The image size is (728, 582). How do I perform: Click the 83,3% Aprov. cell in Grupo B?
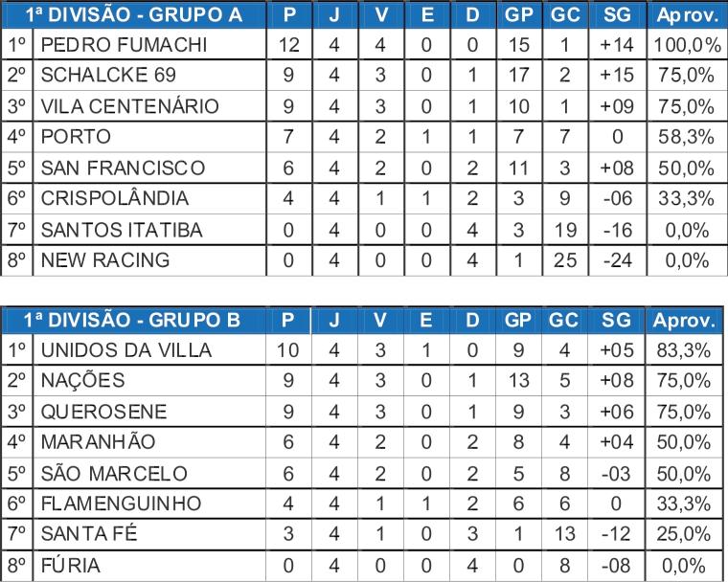click(684, 350)
